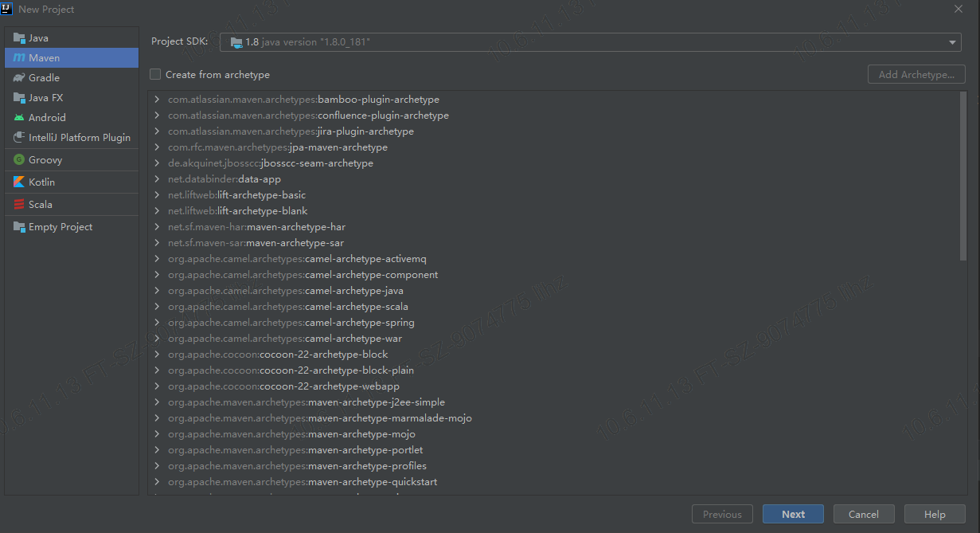Select maven-archetype-mojo row text
Screen dimensions: 980x533
[291, 434]
